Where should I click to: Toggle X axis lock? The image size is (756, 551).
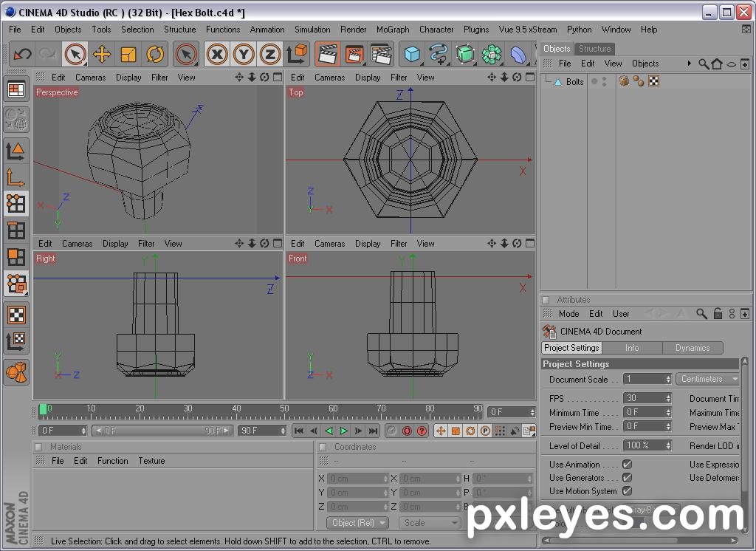[x=217, y=54]
